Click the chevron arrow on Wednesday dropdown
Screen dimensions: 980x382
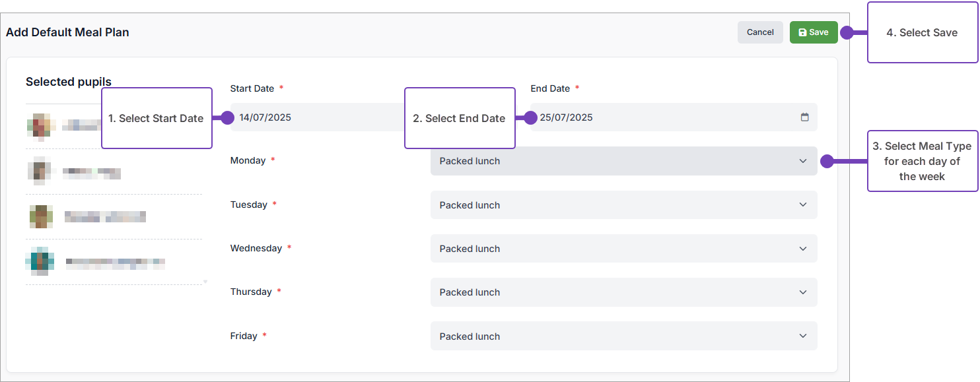(803, 249)
